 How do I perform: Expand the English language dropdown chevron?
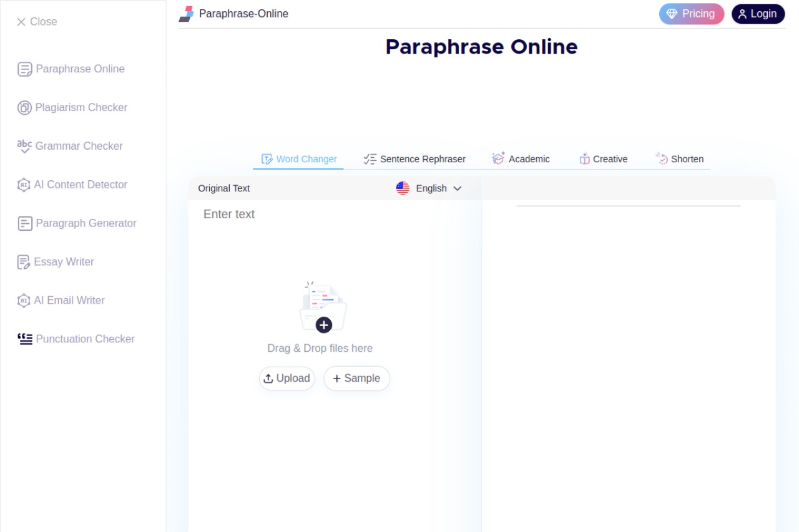pos(457,188)
